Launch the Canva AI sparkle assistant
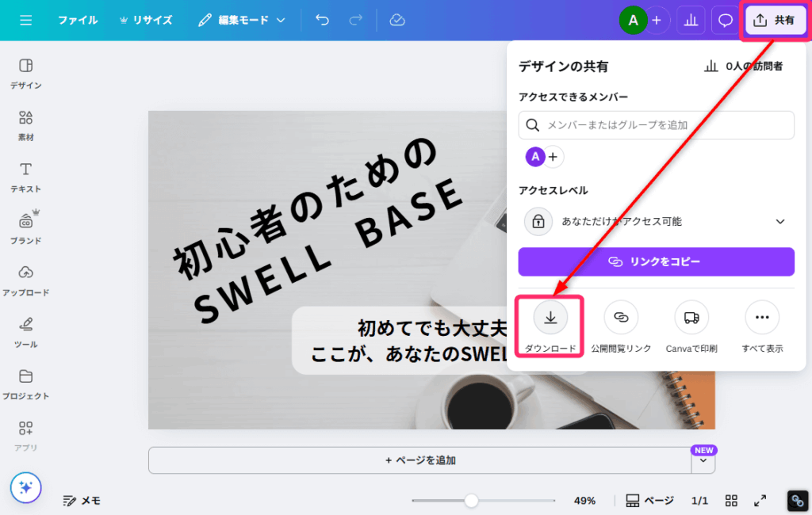Image resolution: width=812 pixels, height=515 pixels. click(x=26, y=487)
